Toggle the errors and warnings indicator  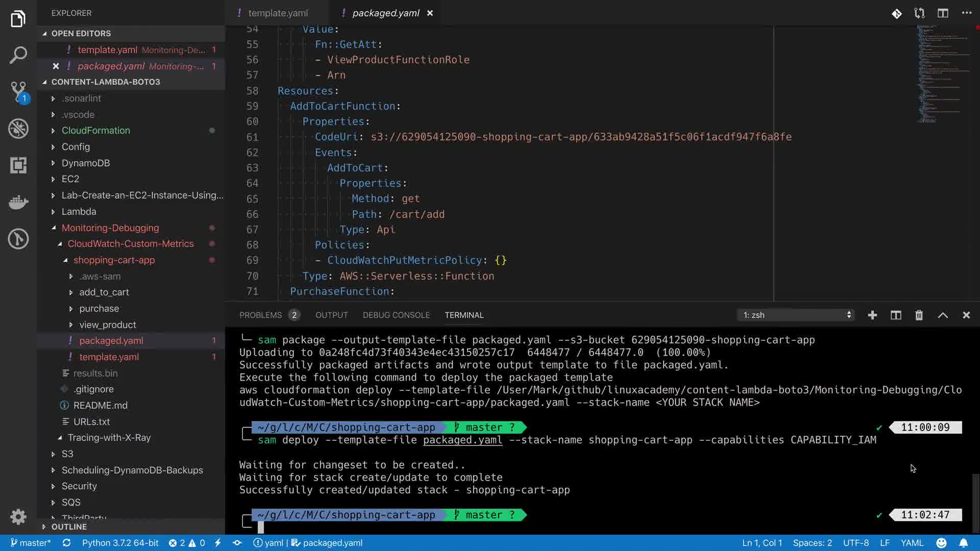[187, 543]
